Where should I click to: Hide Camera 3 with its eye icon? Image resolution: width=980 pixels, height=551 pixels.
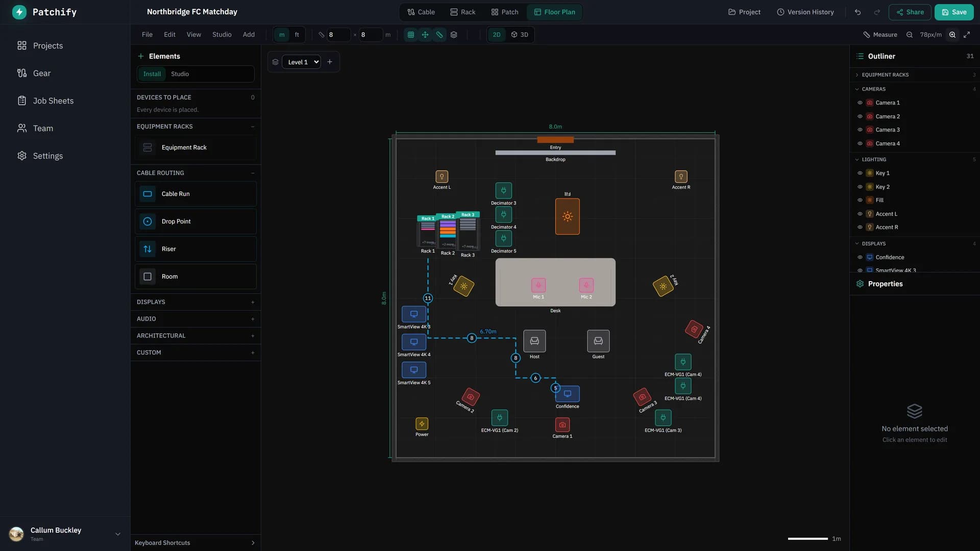860,130
